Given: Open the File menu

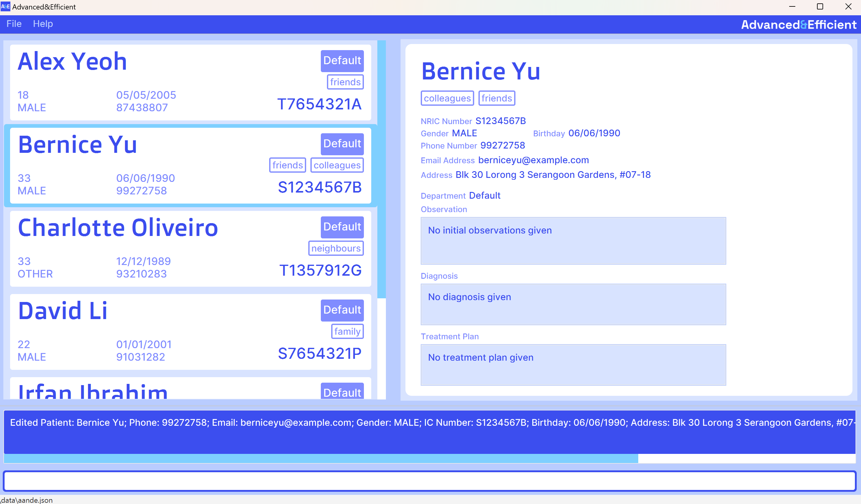Looking at the screenshot, I should tap(14, 24).
